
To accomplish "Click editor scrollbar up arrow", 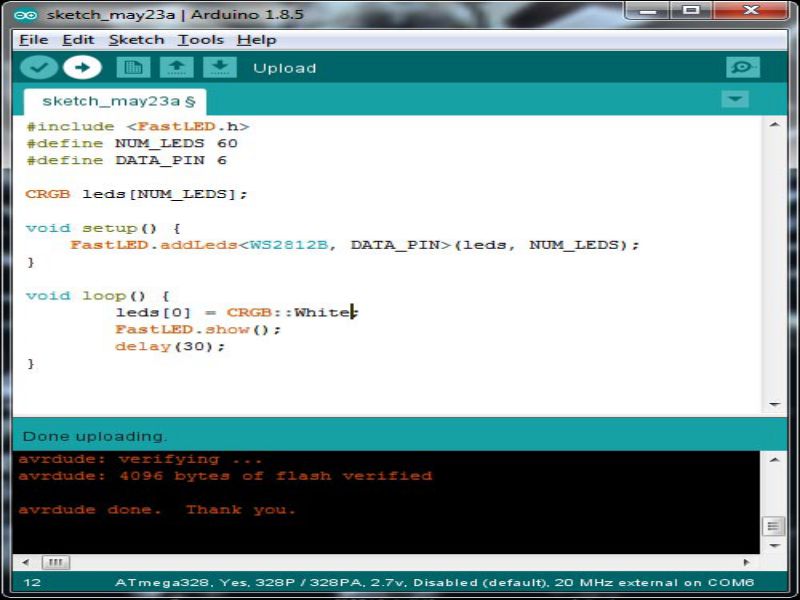I will (774, 124).
